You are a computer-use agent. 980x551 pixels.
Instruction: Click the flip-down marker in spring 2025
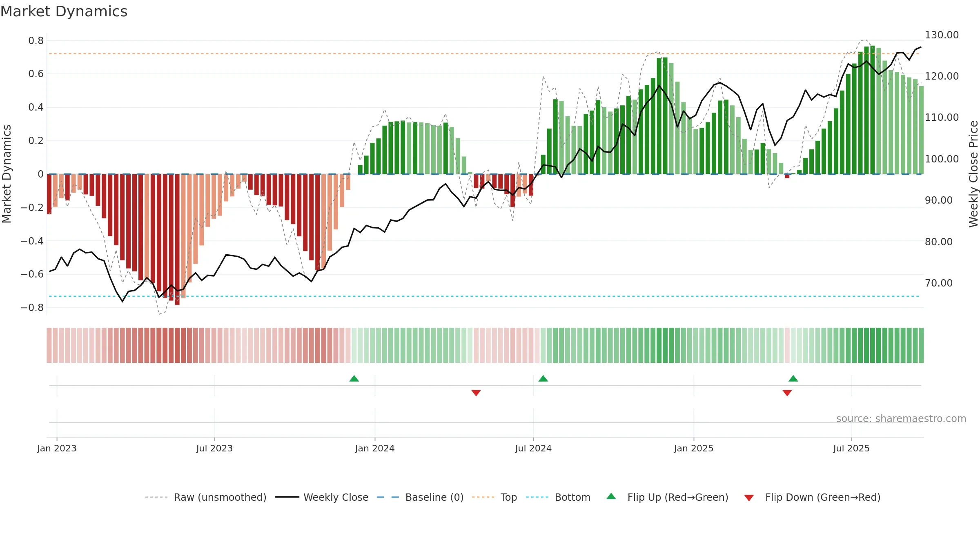787,393
